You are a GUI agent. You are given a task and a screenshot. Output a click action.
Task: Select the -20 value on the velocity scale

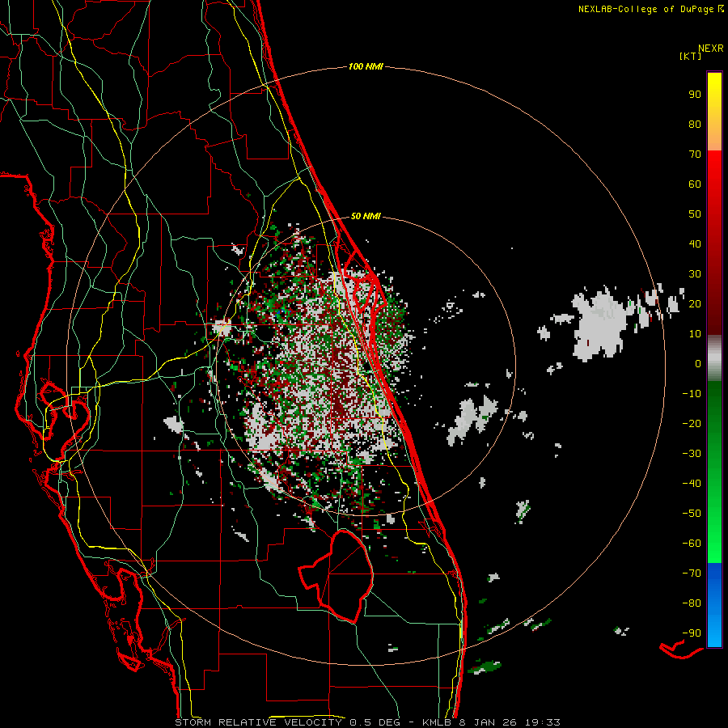[692, 423]
